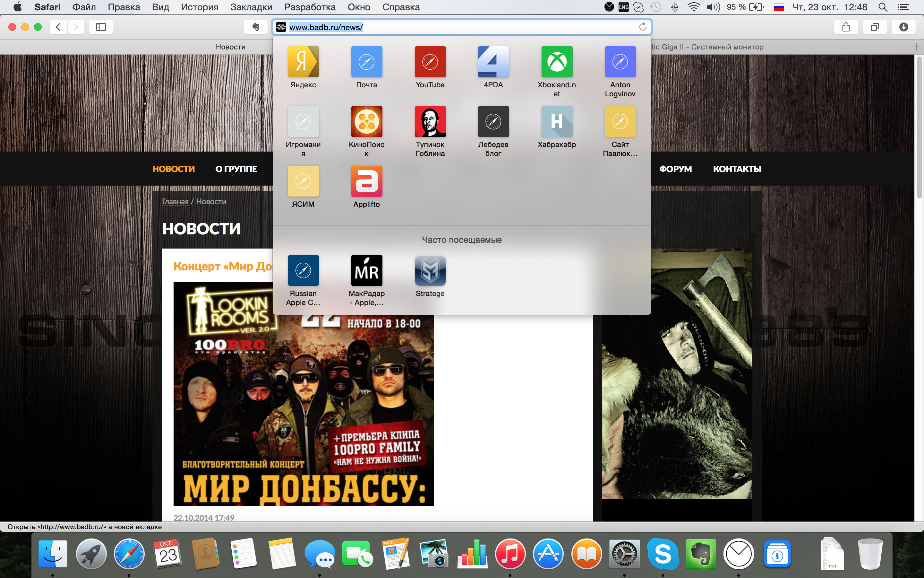Open the Applifto favorite

(x=366, y=181)
